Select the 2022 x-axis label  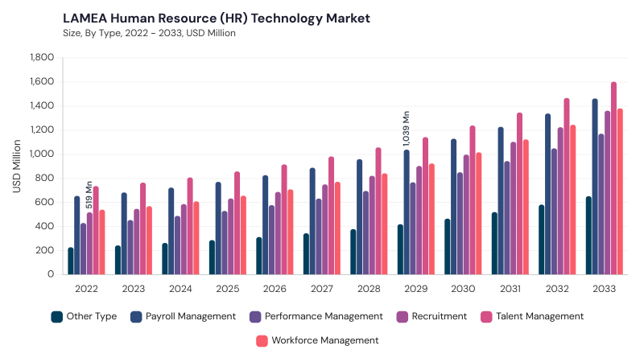[x=86, y=289]
